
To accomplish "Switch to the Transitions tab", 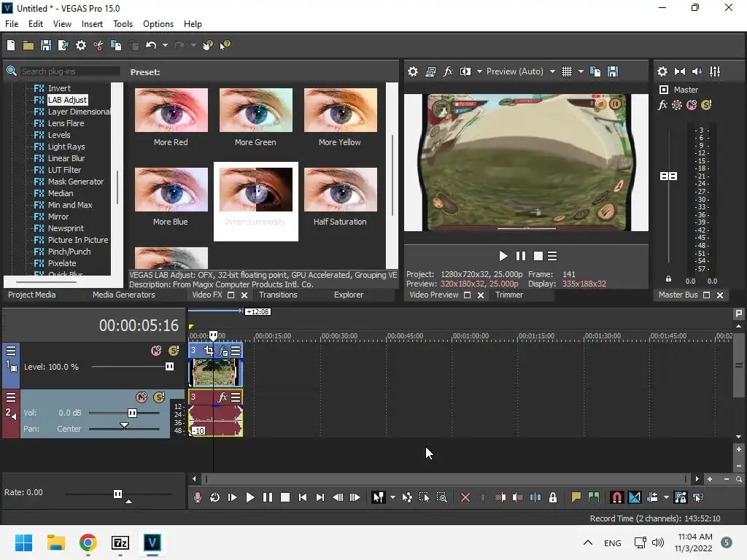I will [x=278, y=295].
